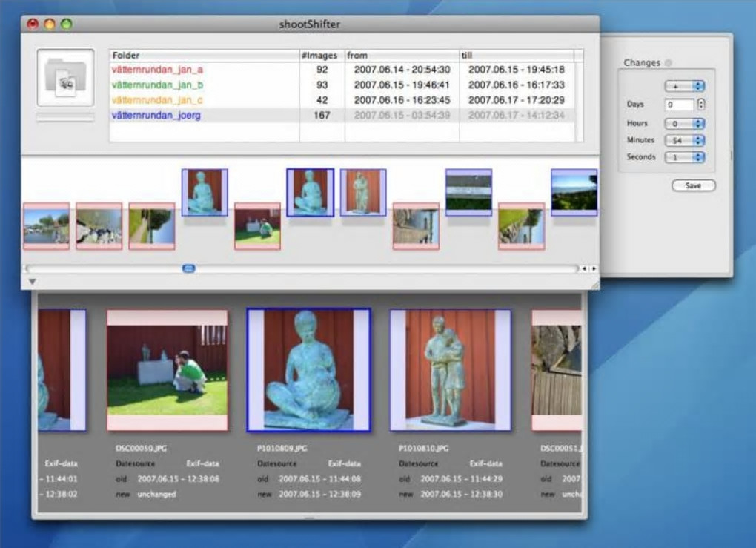Click the P1010809.JPG filename label
756x548 pixels.
(282, 448)
